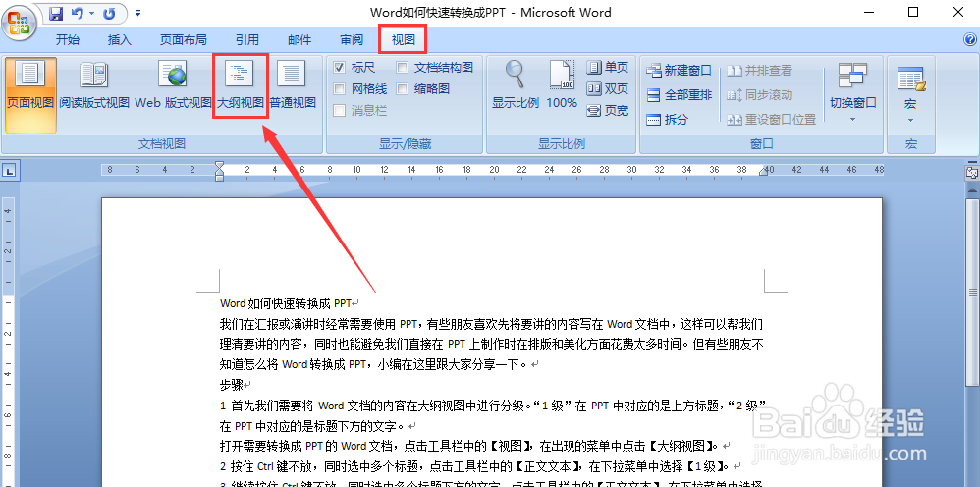Click 拆分 split window
The height and width of the screenshot is (487, 980).
tap(667, 120)
